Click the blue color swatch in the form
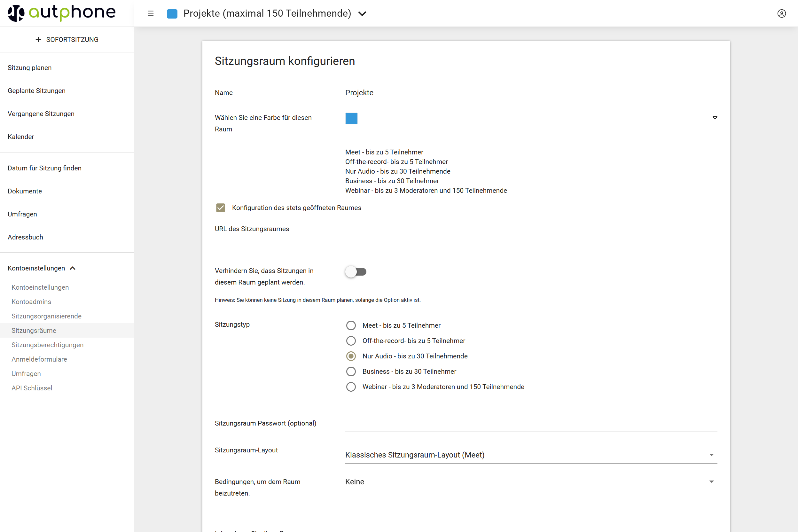Screen dimensions: 798x532 [351, 118]
